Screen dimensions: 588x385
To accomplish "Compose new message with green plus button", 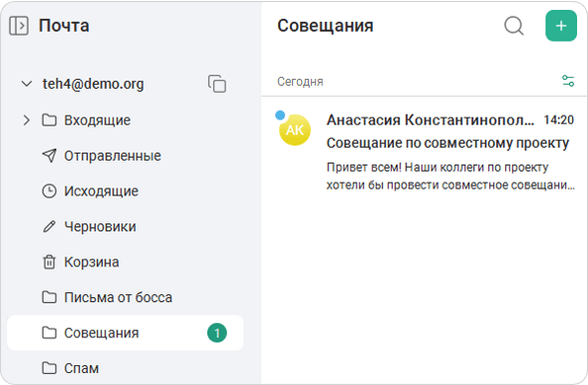I will [561, 26].
